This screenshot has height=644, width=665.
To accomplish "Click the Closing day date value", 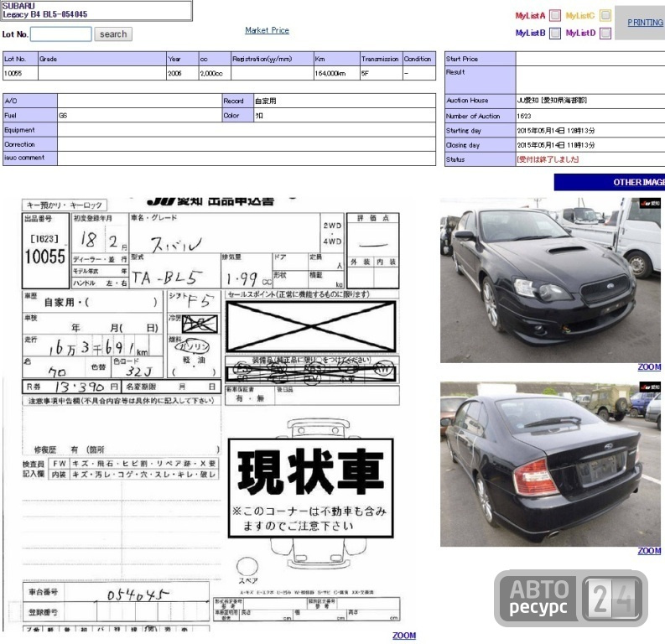I will pyautogui.click(x=556, y=145).
